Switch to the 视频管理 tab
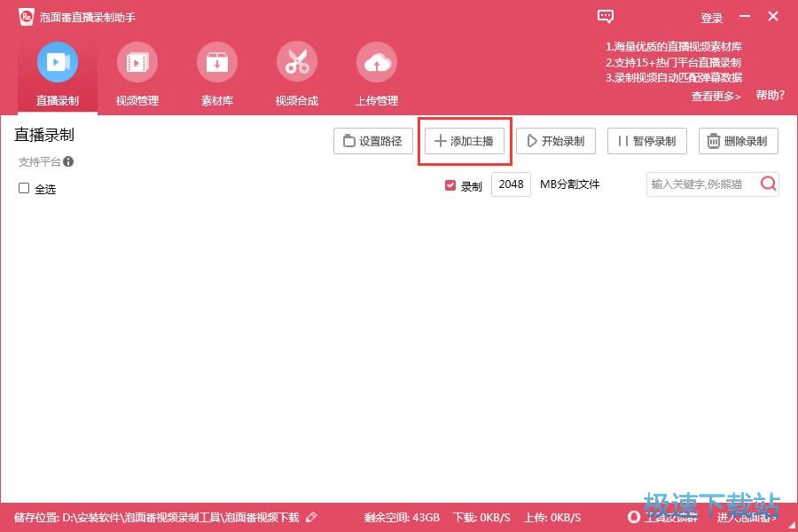The width and height of the screenshot is (798, 532). point(137,74)
